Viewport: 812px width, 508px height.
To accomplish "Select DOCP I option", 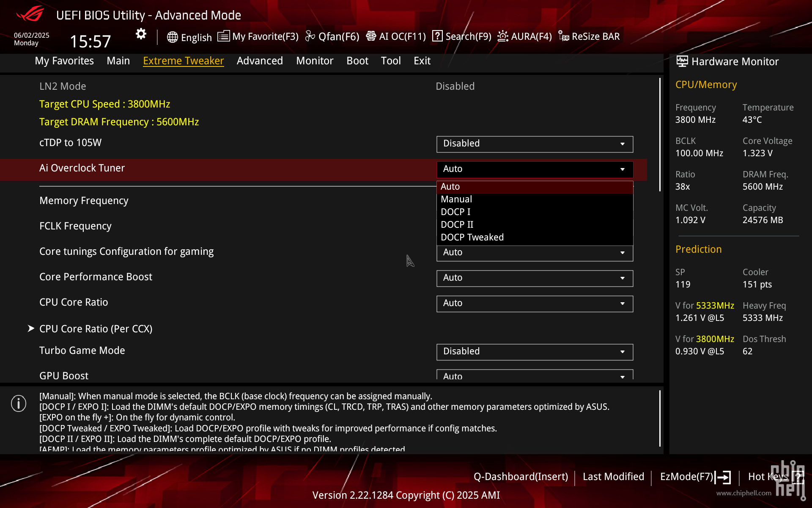I will tap(535, 212).
